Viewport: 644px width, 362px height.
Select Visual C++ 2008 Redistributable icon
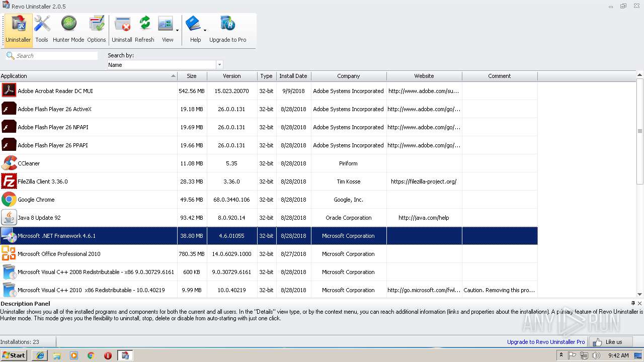pyautogui.click(x=9, y=271)
